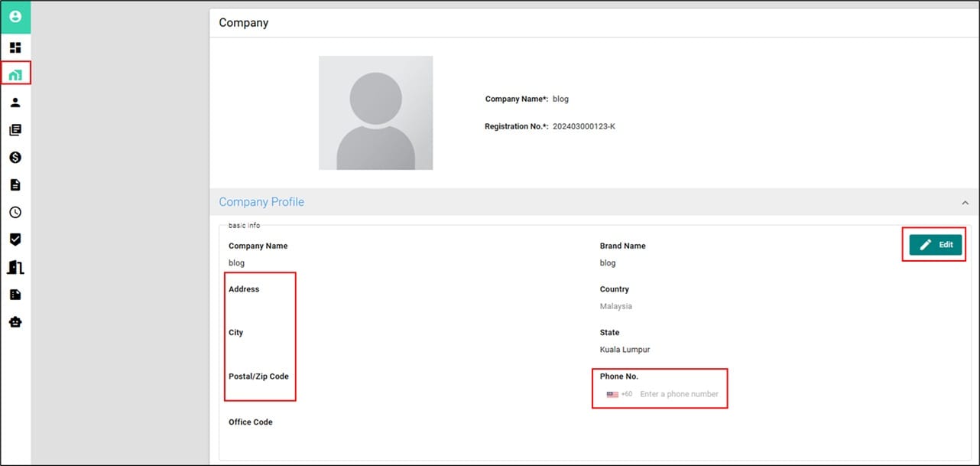The height and width of the screenshot is (466, 980).
Task: Click the company profile avatar image
Action: coord(375,112)
